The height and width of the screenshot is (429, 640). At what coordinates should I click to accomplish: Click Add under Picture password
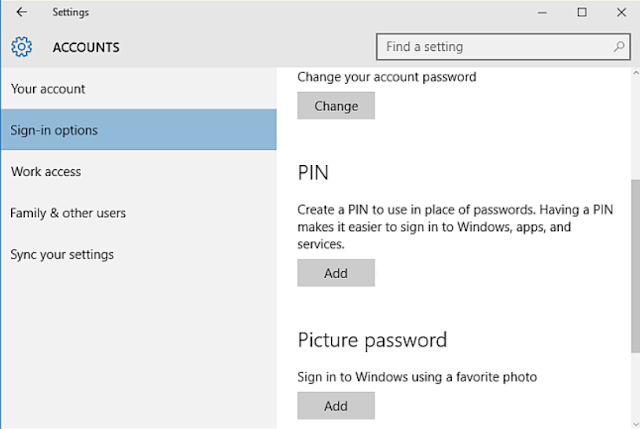336,406
